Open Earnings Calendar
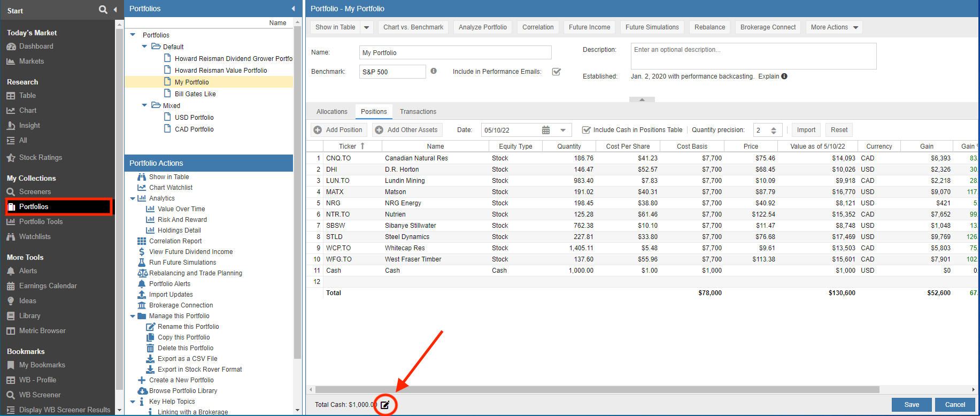The width and height of the screenshot is (980, 416). (42, 286)
